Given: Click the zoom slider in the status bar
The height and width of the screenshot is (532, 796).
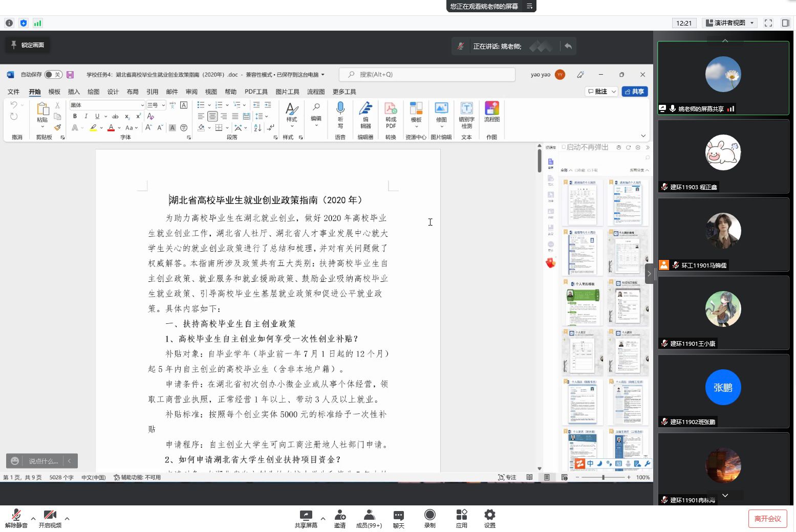Looking at the screenshot, I should (x=603, y=477).
